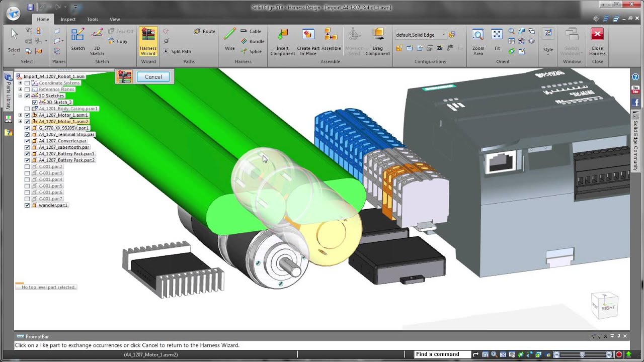Click the zoom slider in status bar
Screen dimensions: 644x362
[x=583, y=354]
